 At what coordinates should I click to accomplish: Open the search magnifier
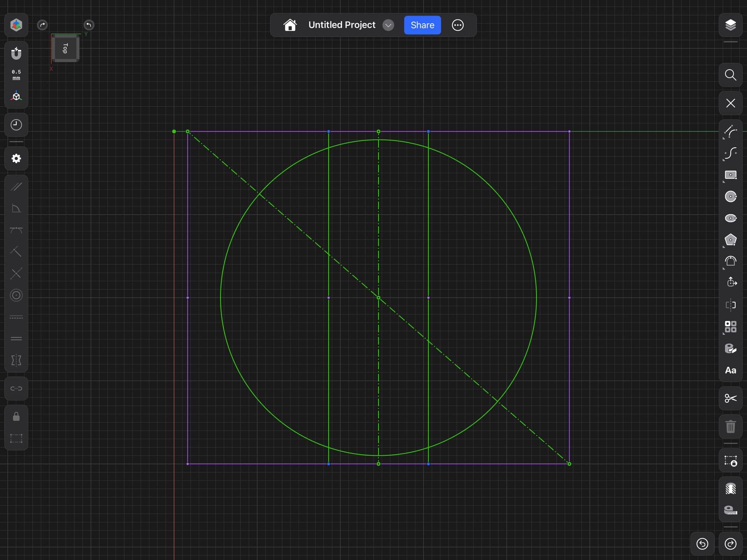click(x=730, y=75)
